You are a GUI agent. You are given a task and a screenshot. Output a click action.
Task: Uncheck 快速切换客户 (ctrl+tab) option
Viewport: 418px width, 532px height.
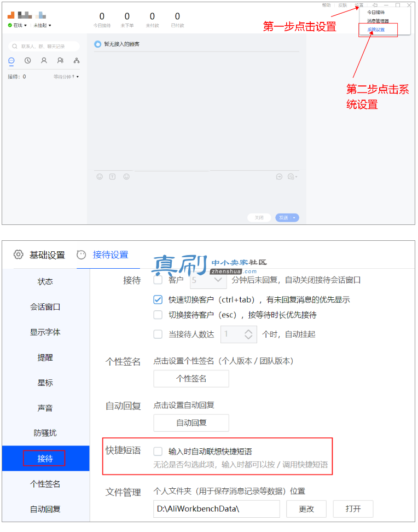(158, 300)
